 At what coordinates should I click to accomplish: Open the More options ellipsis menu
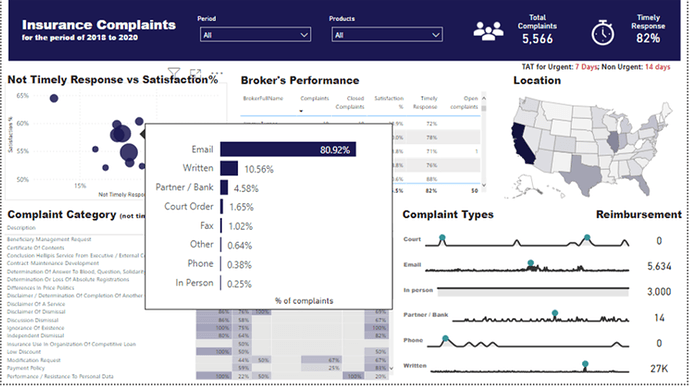(x=217, y=73)
